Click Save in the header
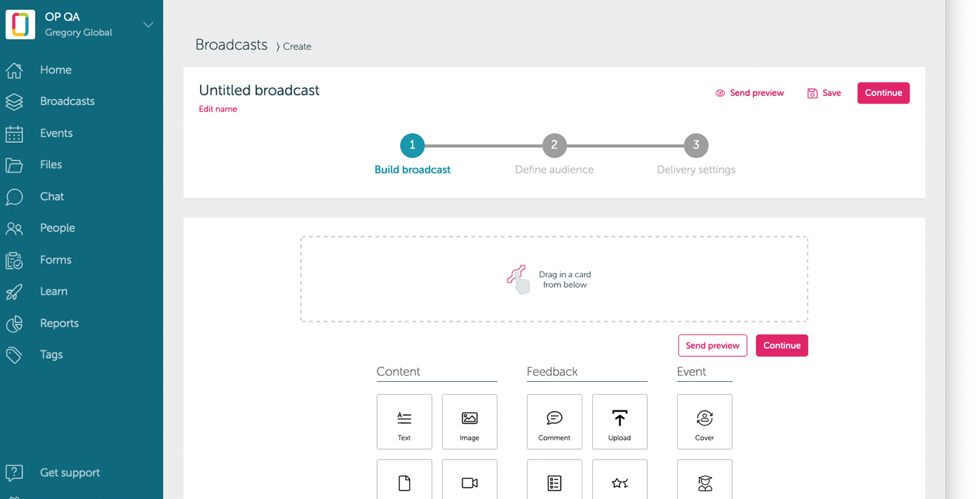Image resolution: width=980 pixels, height=499 pixels. point(831,93)
